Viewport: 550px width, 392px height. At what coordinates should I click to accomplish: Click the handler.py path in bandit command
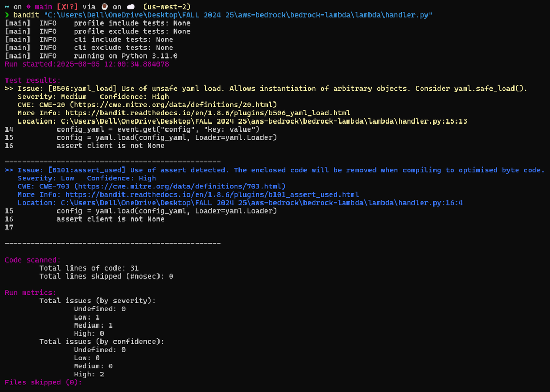[238, 15]
